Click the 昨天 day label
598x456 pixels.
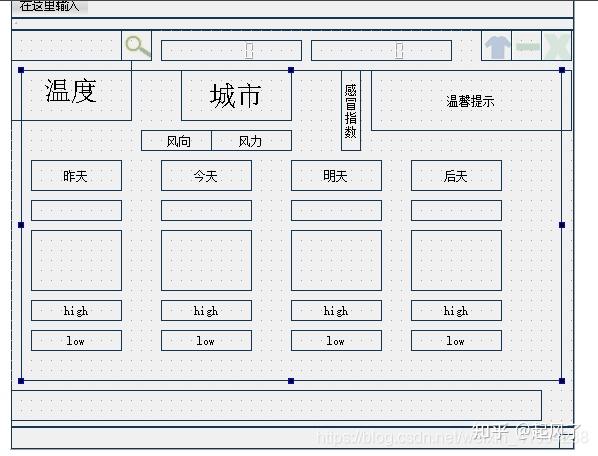(76, 175)
